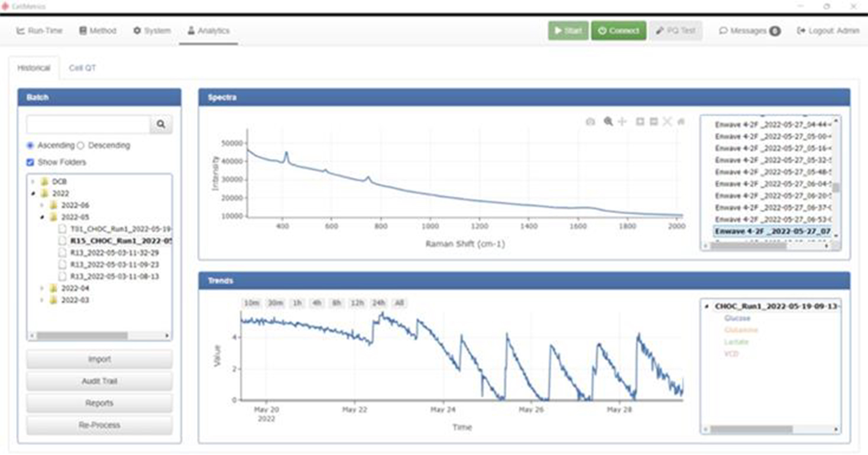The width and height of the screenshot is (868, 455).
Task: Select Descending sort order
Action: pyautogui.click(x=81, y=145)
